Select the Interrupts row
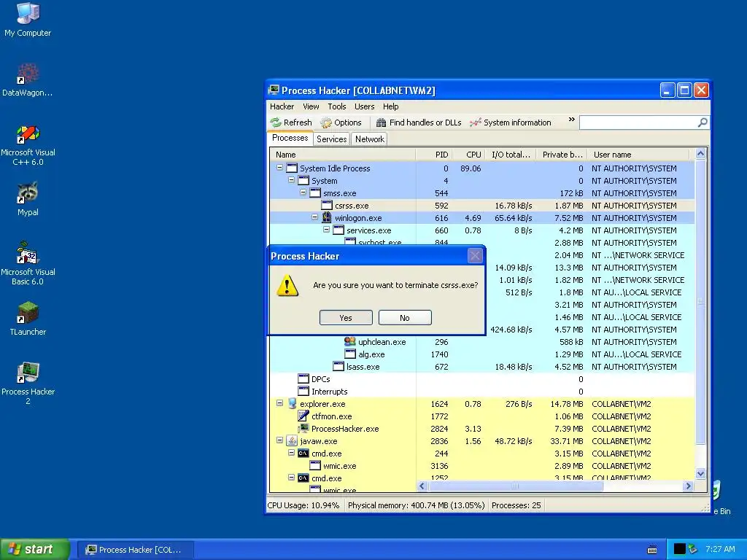The width and height of the screenshot is (747, 560). [x=482, y=392]
